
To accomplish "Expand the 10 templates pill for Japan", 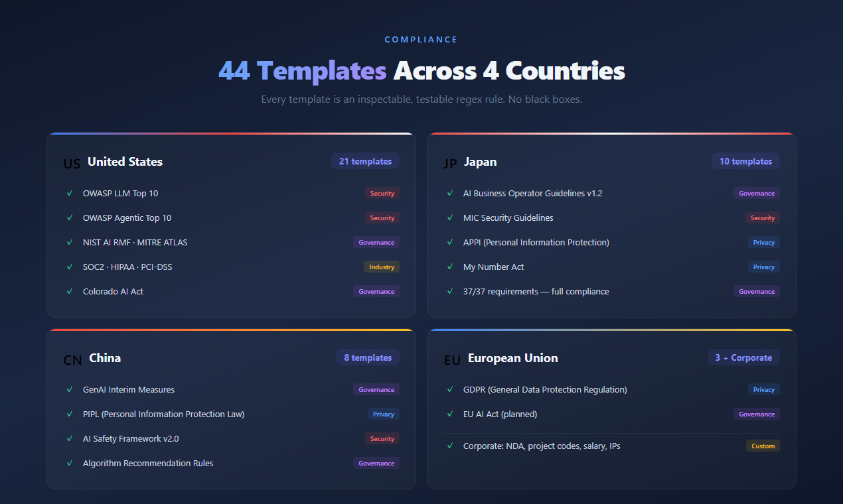I will point(745,161).
